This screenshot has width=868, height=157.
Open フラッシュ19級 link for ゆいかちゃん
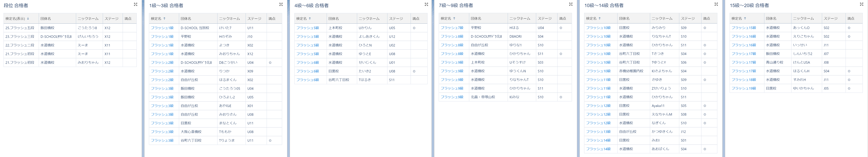[744, 88]
